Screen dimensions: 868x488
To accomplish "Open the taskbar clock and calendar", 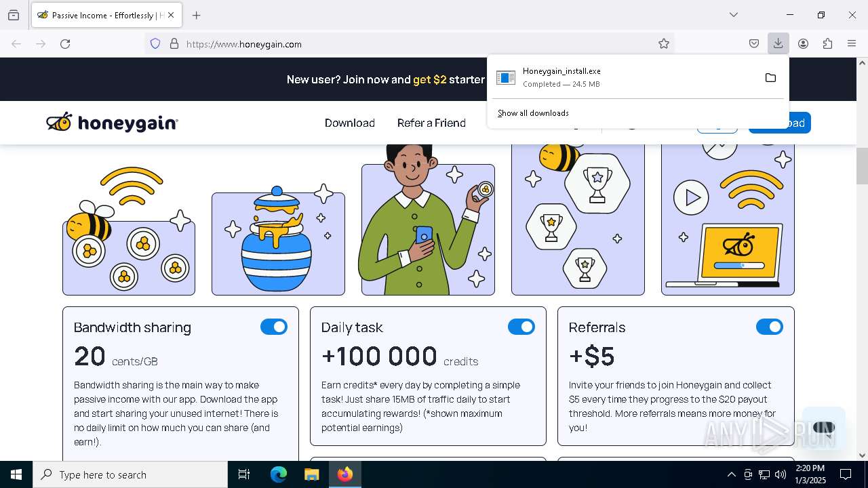I will 810,474.
